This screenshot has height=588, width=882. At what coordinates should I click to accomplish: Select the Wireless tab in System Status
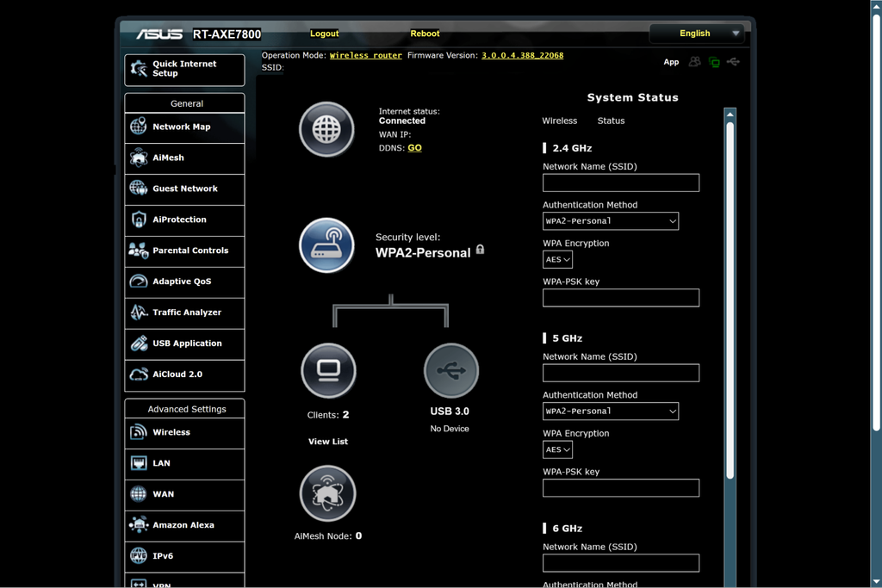[x=561, y=121]
